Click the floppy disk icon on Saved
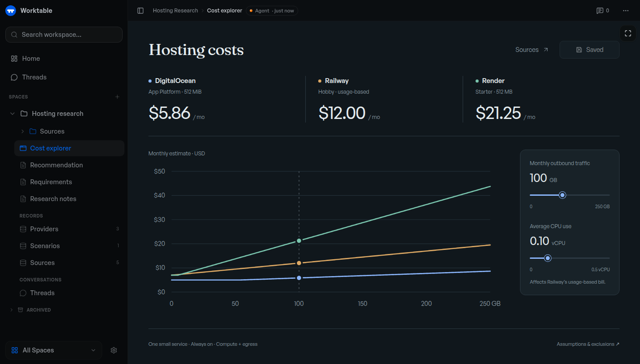 (x=579, y=50)
